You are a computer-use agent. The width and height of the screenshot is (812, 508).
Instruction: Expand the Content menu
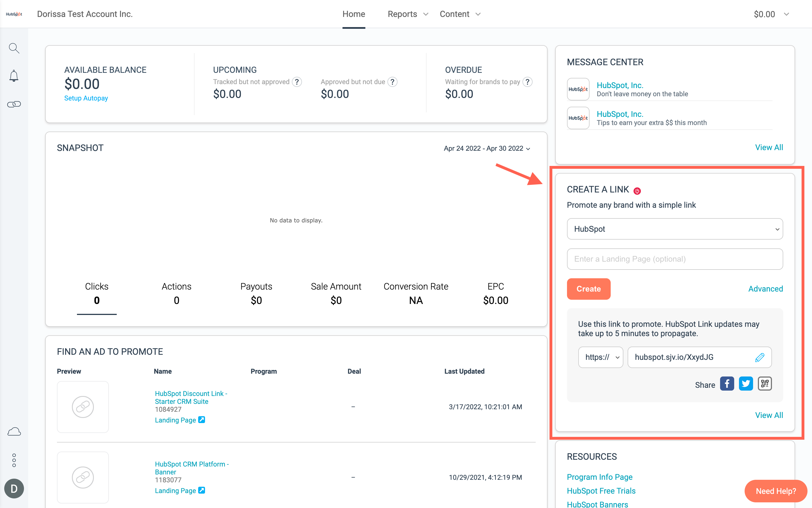tap(460, 14)
